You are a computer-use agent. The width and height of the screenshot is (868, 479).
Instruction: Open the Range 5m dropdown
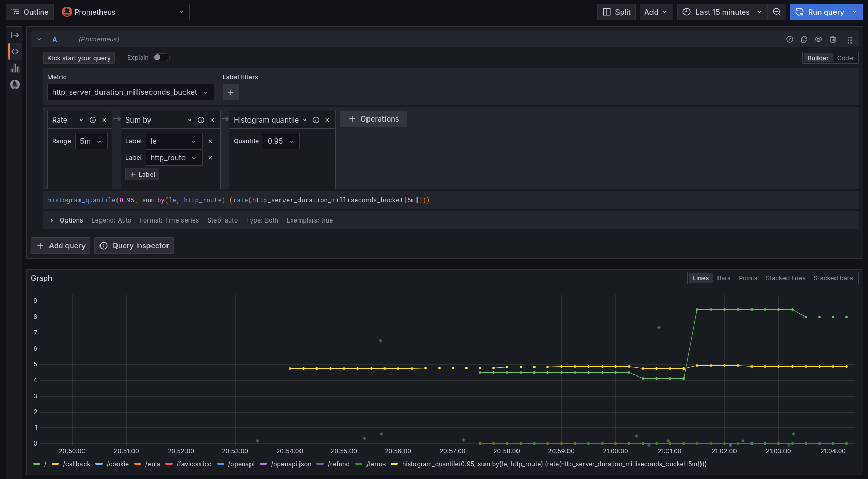[x=91, y=141]
